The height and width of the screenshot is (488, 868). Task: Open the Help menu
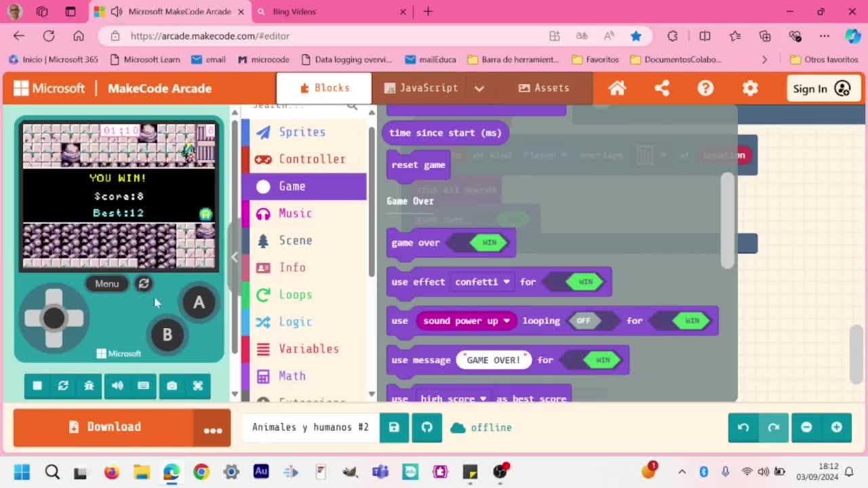tap(706, 88)
